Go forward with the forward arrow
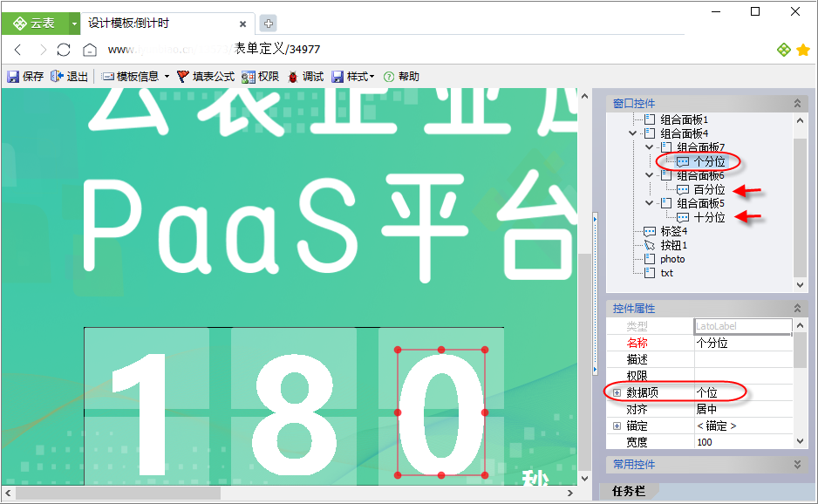This screenshot has width=818, height=504. click(x=43, y=50)
